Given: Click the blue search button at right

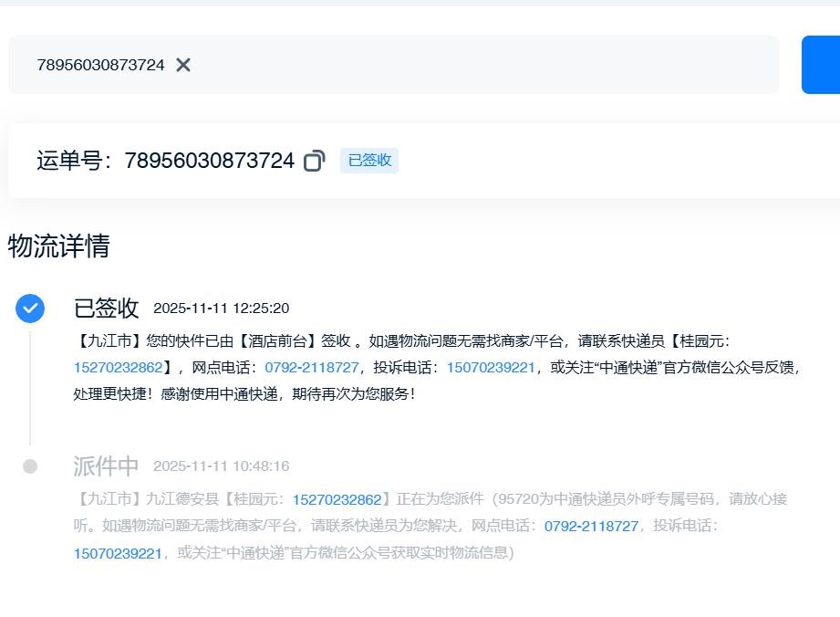Looking at the screenshot, I should click(x=820, y=65).
